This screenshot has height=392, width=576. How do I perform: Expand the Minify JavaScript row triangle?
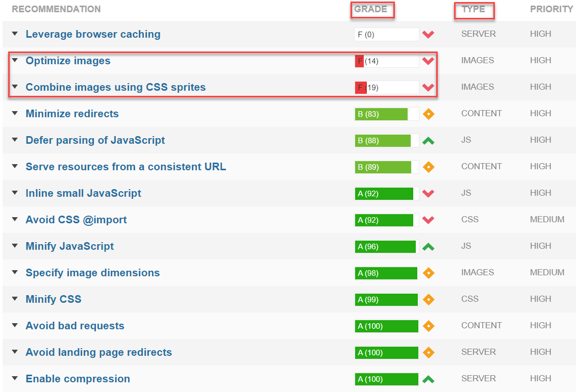tap(15, 246)
